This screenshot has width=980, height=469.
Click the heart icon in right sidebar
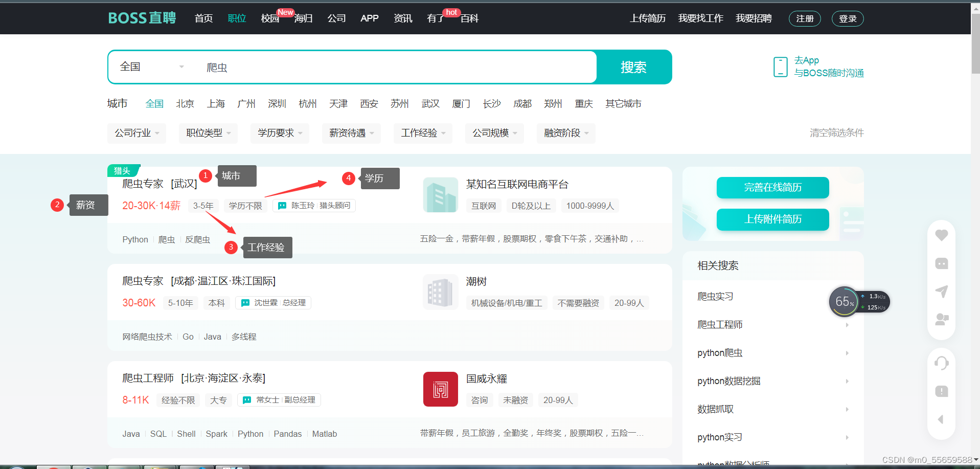click(x=941, y=235)
